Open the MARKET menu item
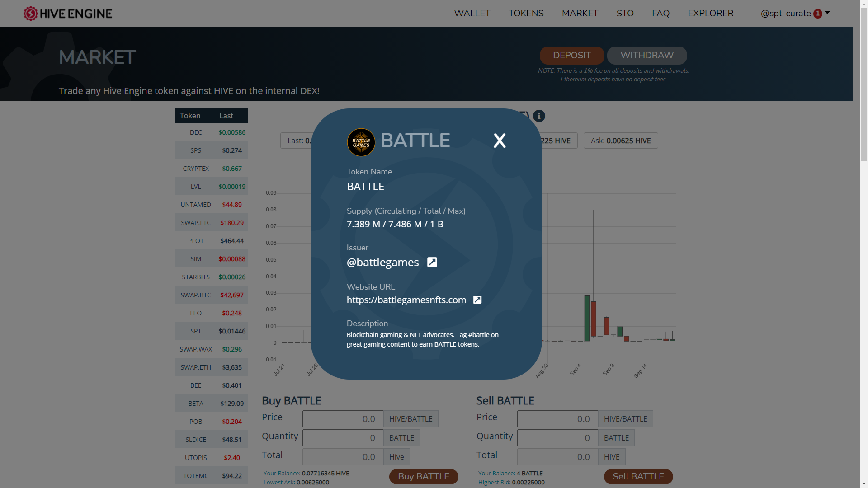 [580, 13]
